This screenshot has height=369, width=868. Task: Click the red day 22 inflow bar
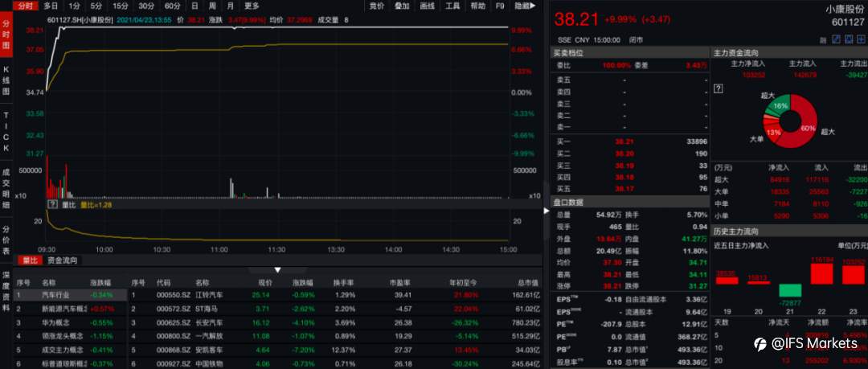point(821,273)
